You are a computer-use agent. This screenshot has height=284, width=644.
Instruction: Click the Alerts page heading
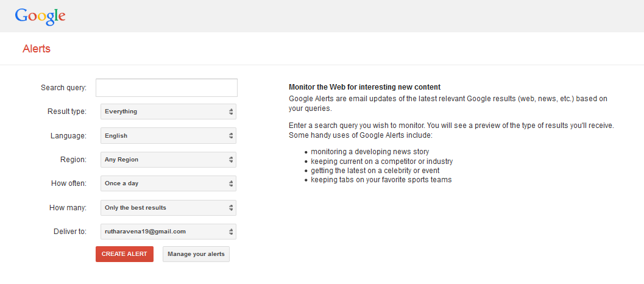pyautogui.click(x=37, y=49)
